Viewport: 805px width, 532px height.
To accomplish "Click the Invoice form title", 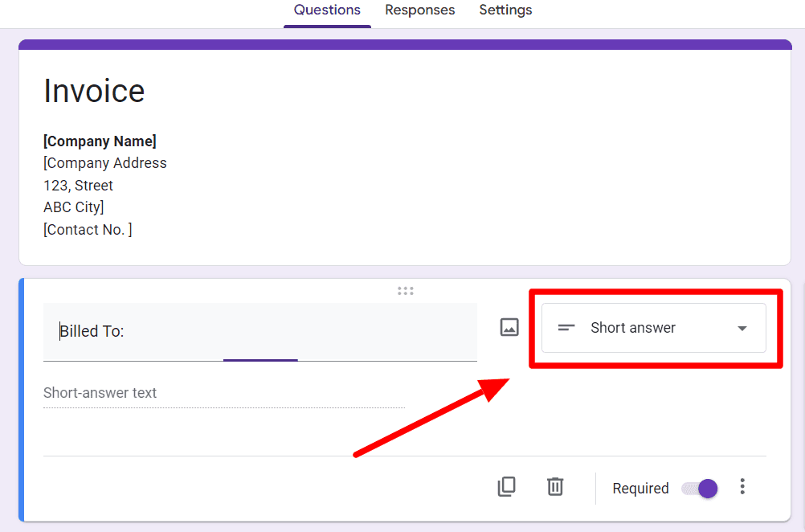I will click(94, 91).
